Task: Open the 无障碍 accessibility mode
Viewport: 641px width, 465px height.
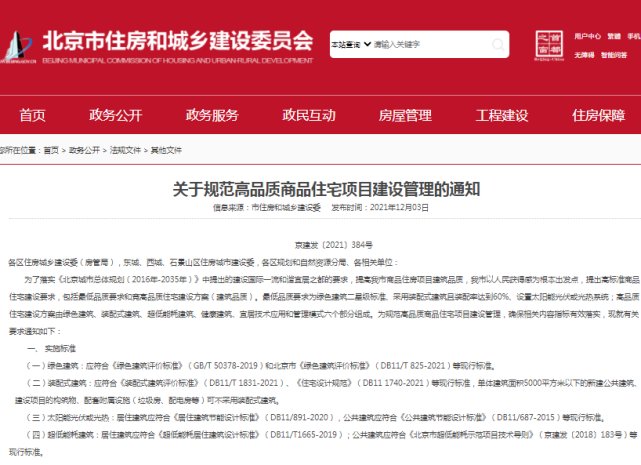Action: [585, 55]
